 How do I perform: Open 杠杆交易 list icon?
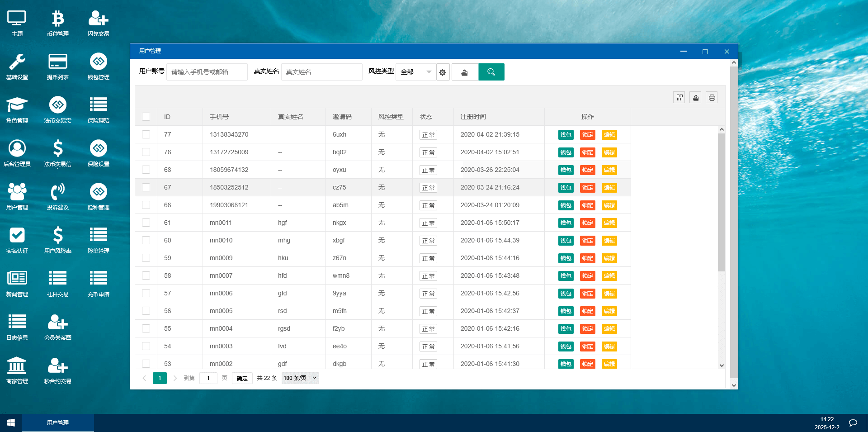57,283
